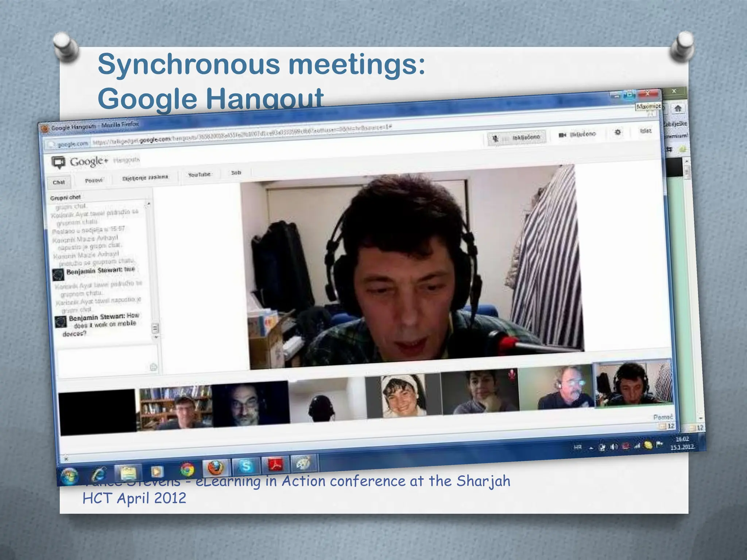
Task: Select the dark silhouette participant thumbnail
Action: [x=327, y=400]
